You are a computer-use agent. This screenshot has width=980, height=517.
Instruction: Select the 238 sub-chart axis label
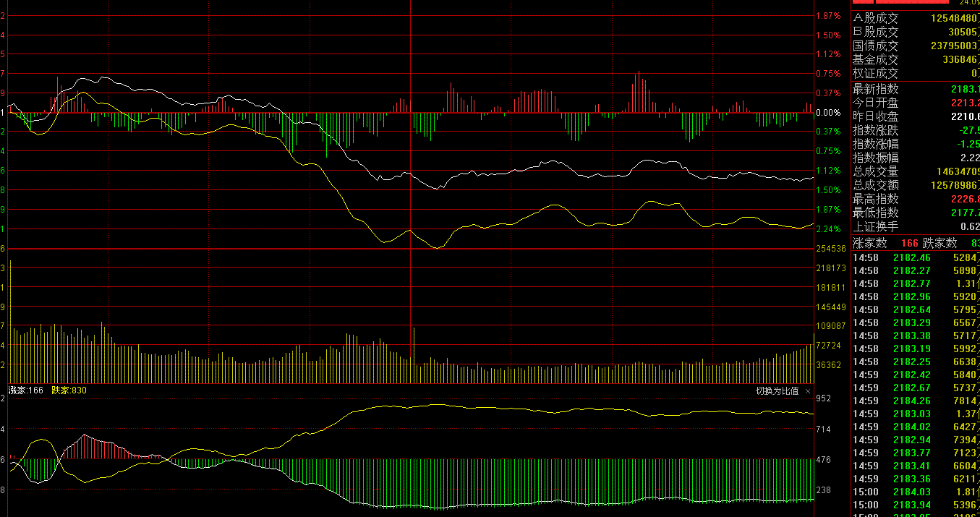pyautogui.click(x=824, y=490)
